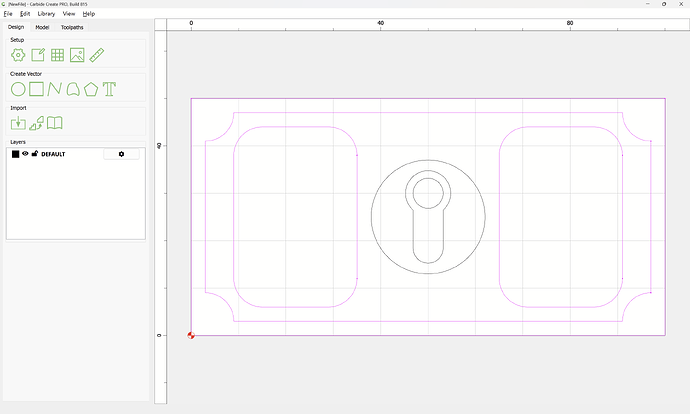This screenshot has height=414, width=690.
Task: Click the Import file icon
Action: (18, 123)
